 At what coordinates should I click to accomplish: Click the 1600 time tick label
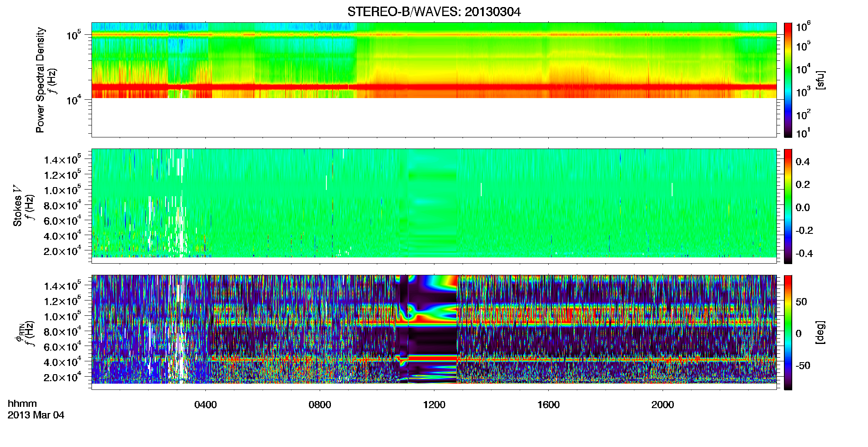click(x=548, y=405)
